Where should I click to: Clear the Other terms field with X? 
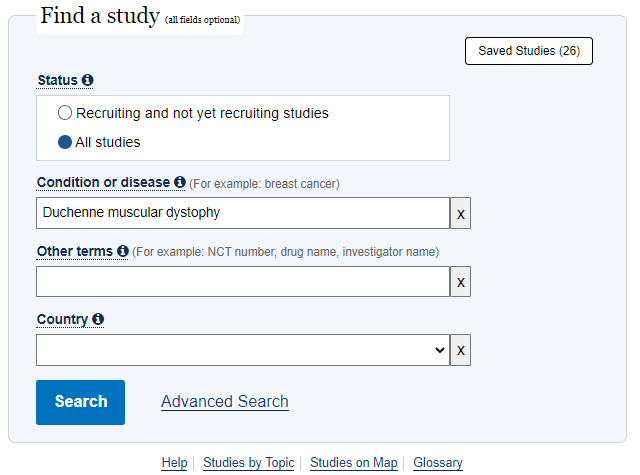click(x=461, y=282)
